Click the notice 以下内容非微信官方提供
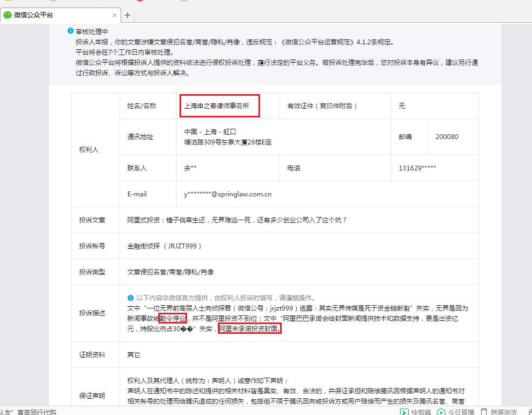532x415 pixels. click(226, 298)
